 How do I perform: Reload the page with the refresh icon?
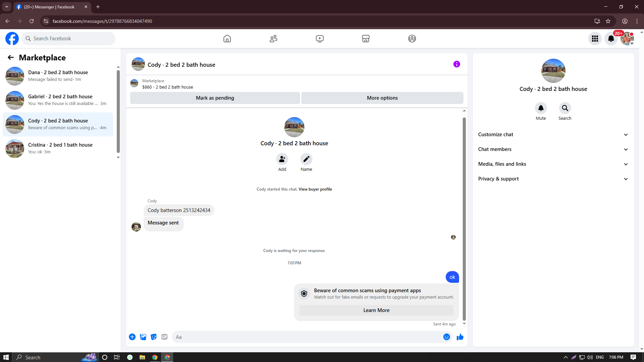(32, 21)
